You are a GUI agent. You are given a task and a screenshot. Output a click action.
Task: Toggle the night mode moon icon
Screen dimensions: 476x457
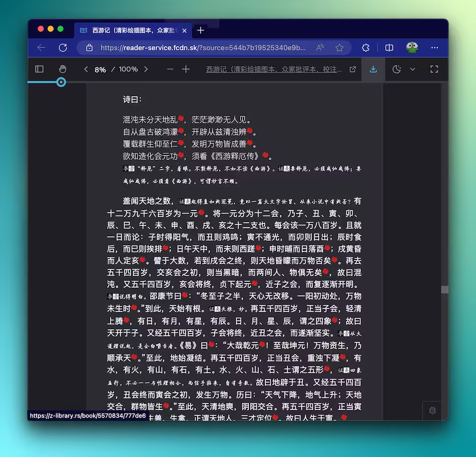[x=397, y=69]
